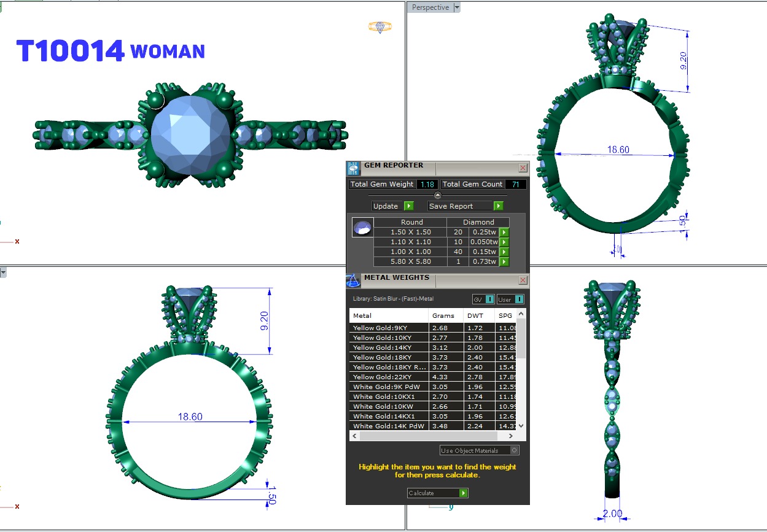Run Update in Gem Reporter
767x532 pixels.
pyautogui.click(x=409, y=206)
